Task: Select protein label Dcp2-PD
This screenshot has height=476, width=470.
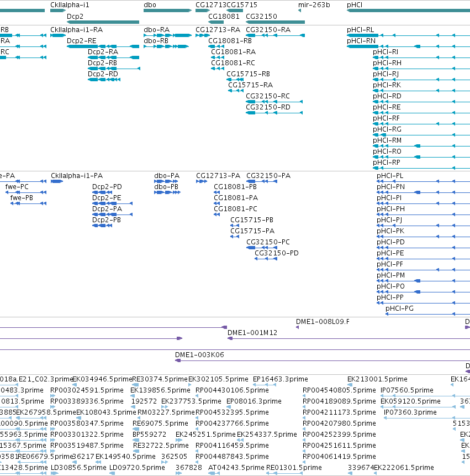Action: point(107,187)
